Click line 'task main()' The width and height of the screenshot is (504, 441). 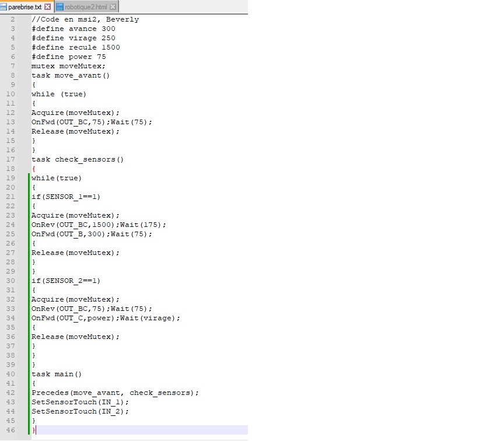coord(57,374)
